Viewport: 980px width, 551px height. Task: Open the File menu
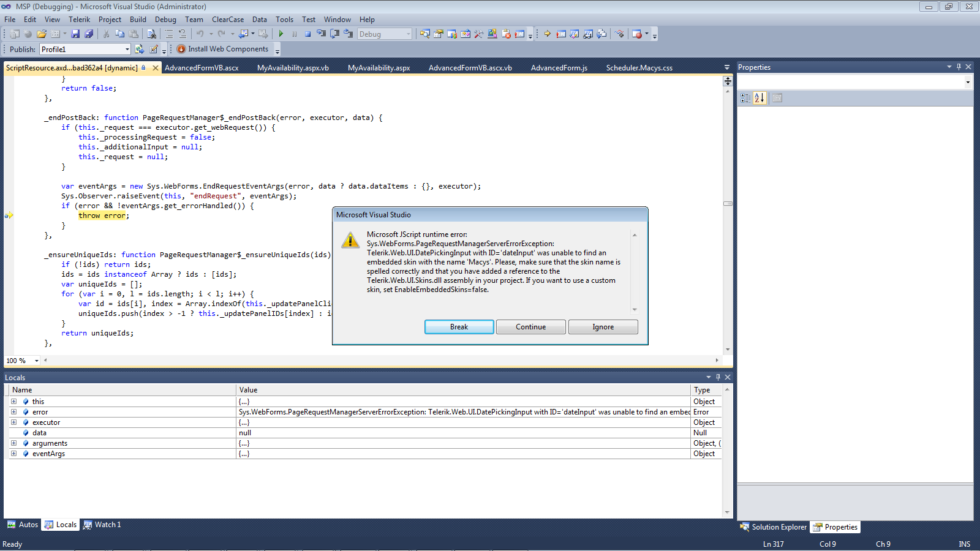point(10,20)
